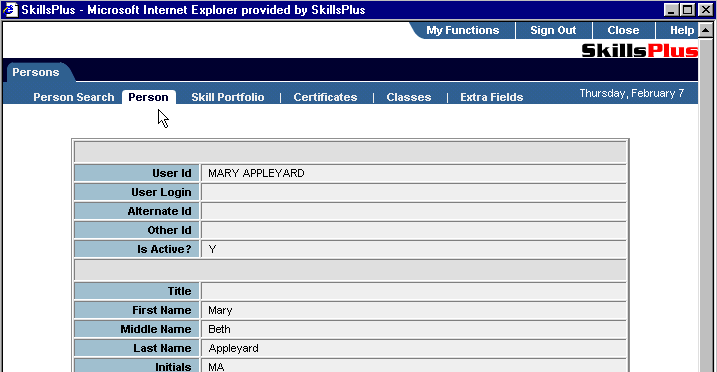Click the Sign Out button
The image size is (717, 372).
coord(553,31)
